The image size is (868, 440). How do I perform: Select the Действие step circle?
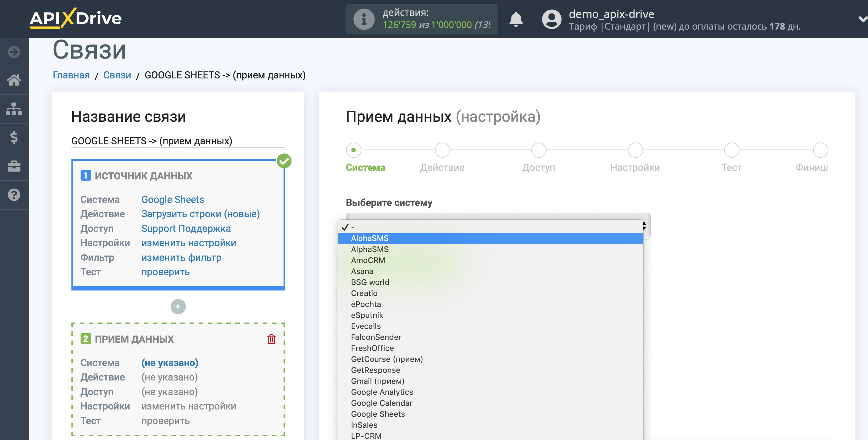click(442, 150)
